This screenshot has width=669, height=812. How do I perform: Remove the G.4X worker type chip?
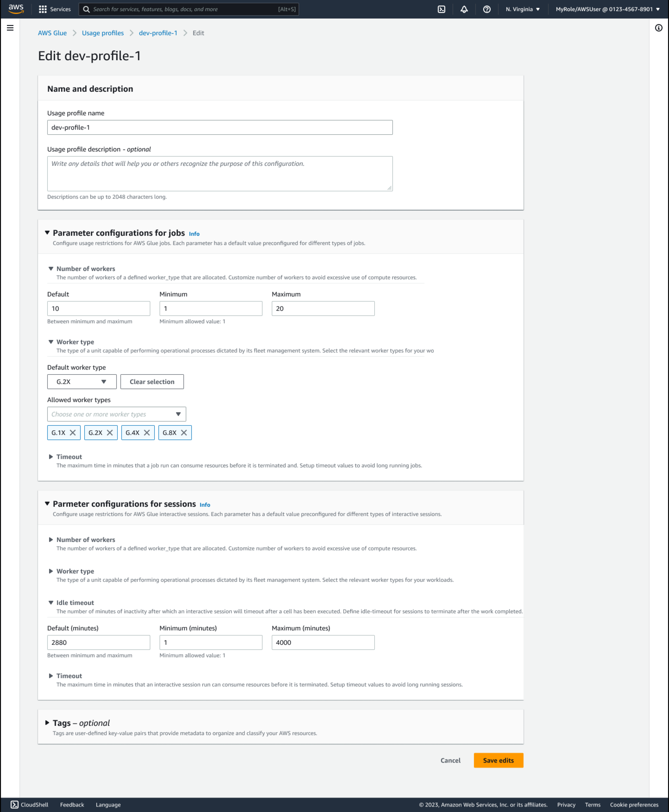point(148,433)
